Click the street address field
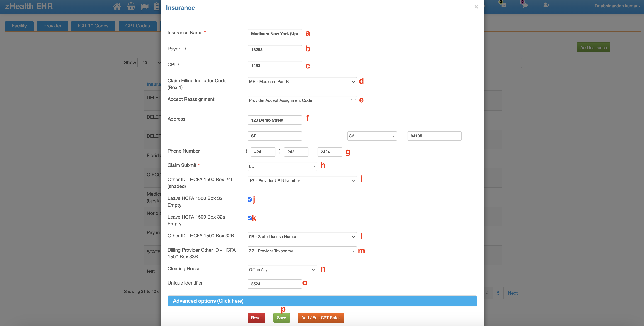 pyautogui.click(x=275, y=120)
